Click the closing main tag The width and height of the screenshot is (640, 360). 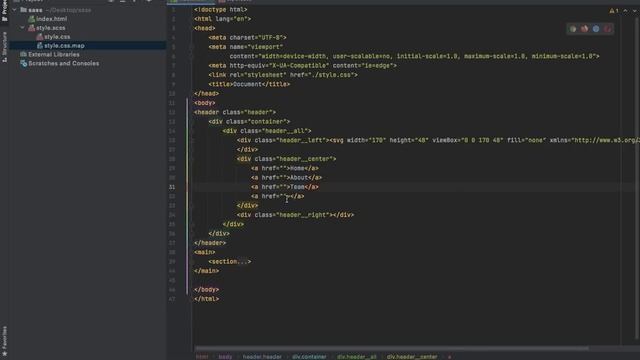207,271
